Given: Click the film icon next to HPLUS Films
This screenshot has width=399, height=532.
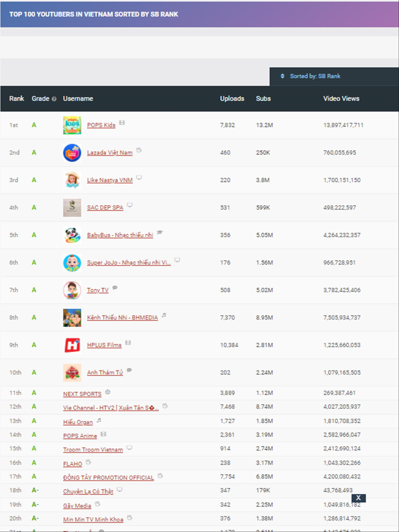Looking at the screenshot, I should tap(128, 343).
